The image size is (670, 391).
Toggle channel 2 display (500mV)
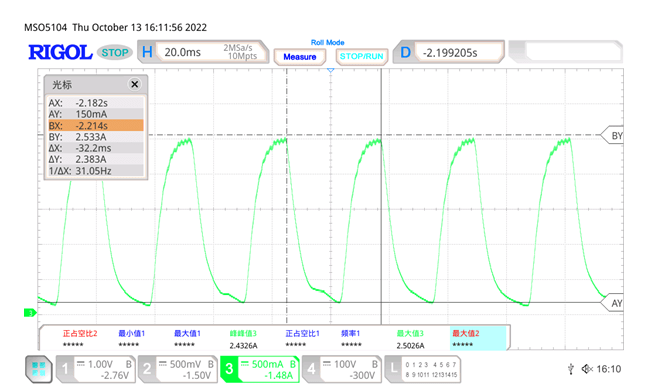(178, 369)
